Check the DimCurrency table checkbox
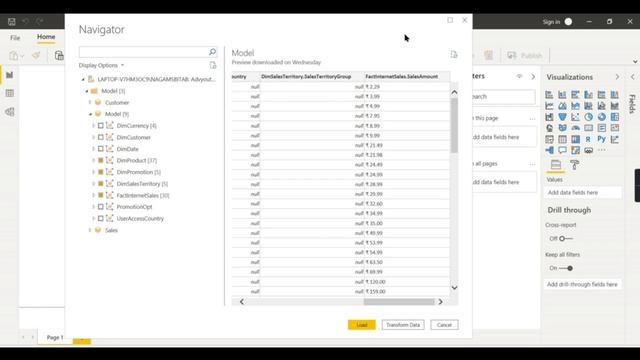The image size is (640, 360). click(x=100, y=126)
